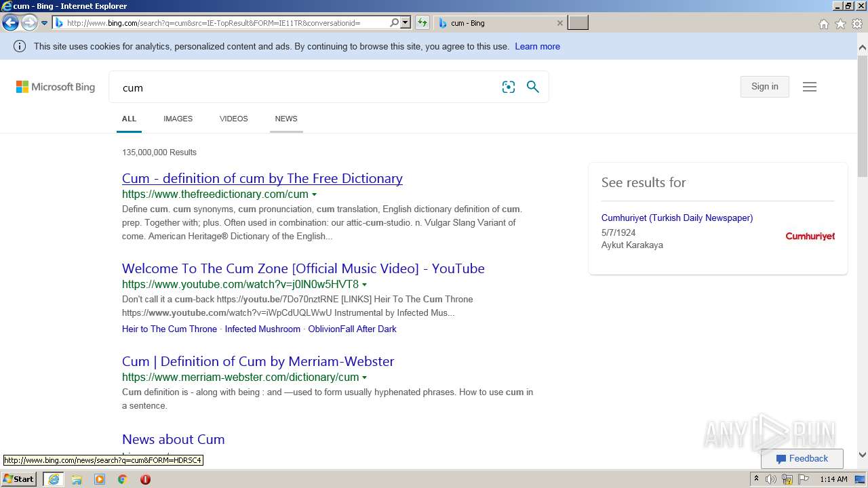Image resolution: width=868 pixels, height=488 pixels.
Task: Open the hamburger settings menu
Action: [810, 87]
